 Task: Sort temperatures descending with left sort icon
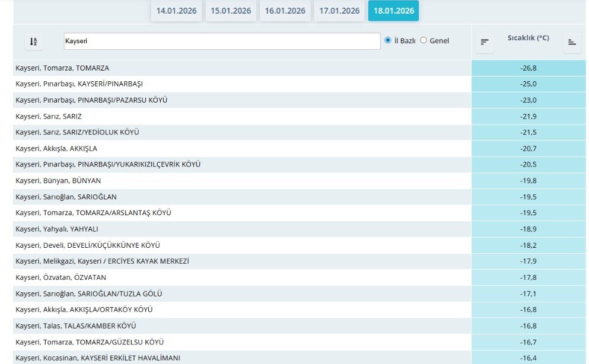[x=485, y=42]
